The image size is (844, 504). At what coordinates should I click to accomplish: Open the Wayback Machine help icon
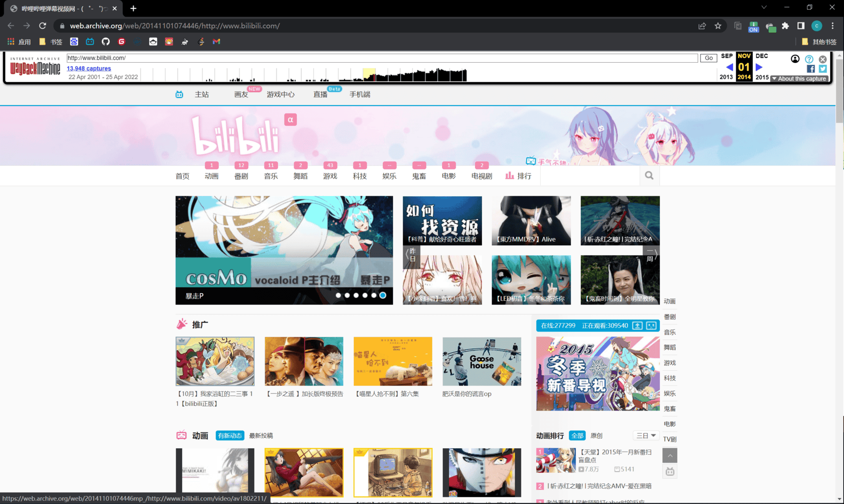point(809,59)
